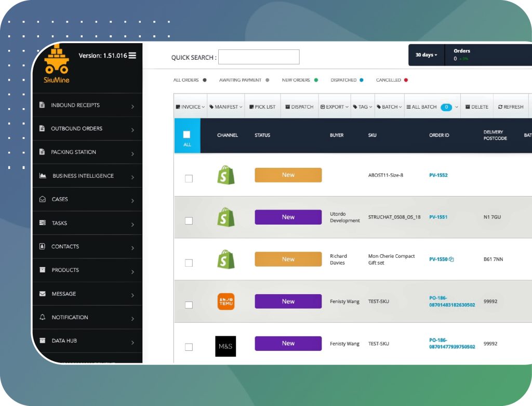Go to Business Intelligence in the sidebar

83,176
